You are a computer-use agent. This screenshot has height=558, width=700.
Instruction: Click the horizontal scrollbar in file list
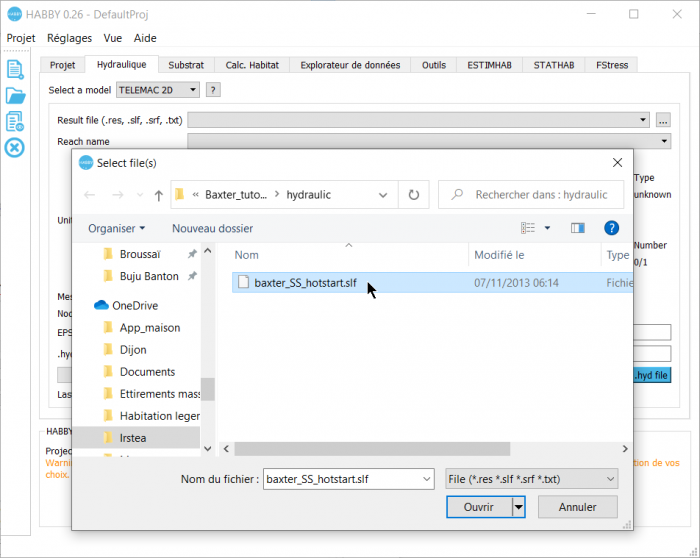pos(372,449)
